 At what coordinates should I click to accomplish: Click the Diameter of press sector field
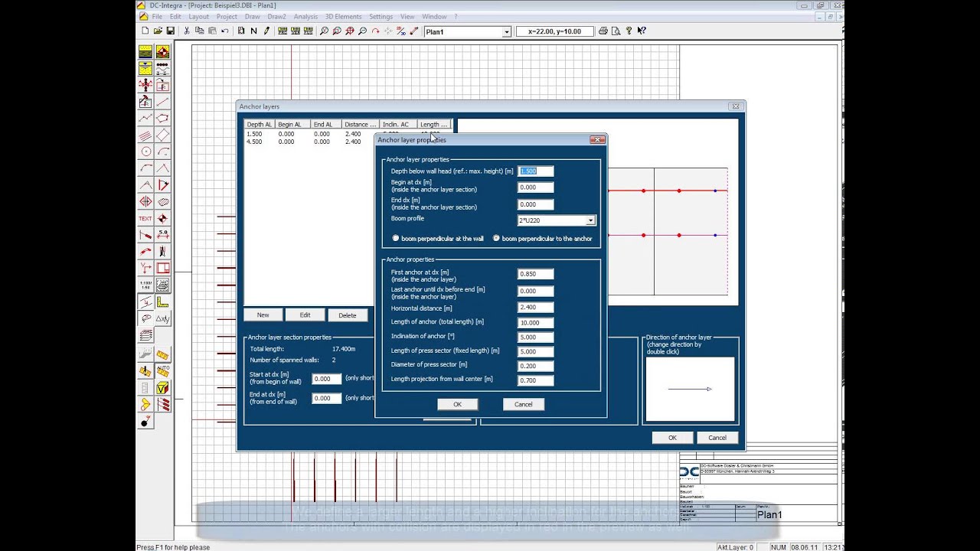click(x=535, y=366)
